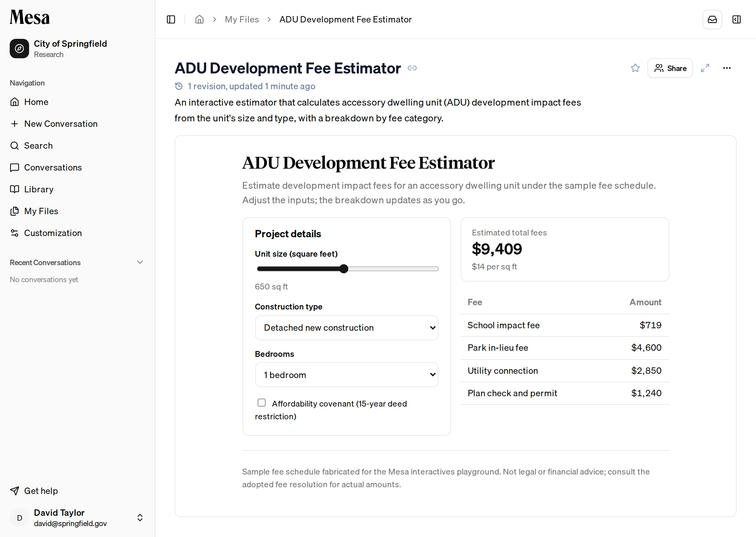Click the 650 sq ft value

[271, 287]
